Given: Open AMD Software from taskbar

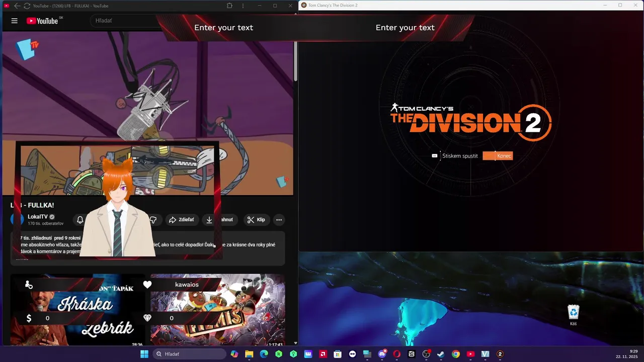Looking at the screenshot, I should (x=323, y=354).
